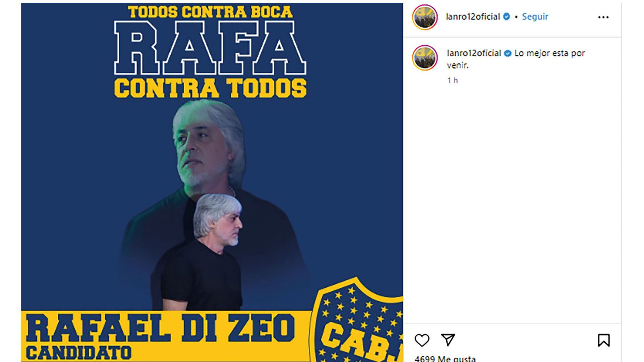Click the verified badge in the header
The width and height of the screenshot is (644, 362).
click(506, 16)
